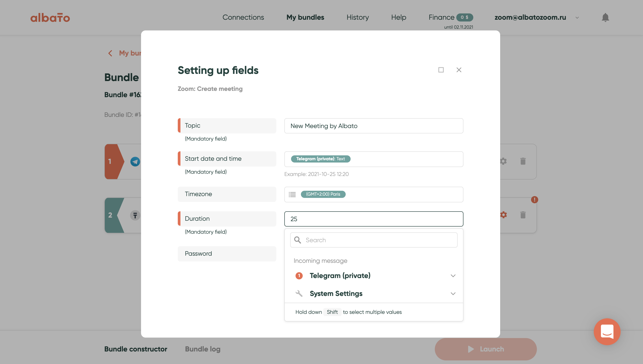Click the Password field label

[227, 254]
